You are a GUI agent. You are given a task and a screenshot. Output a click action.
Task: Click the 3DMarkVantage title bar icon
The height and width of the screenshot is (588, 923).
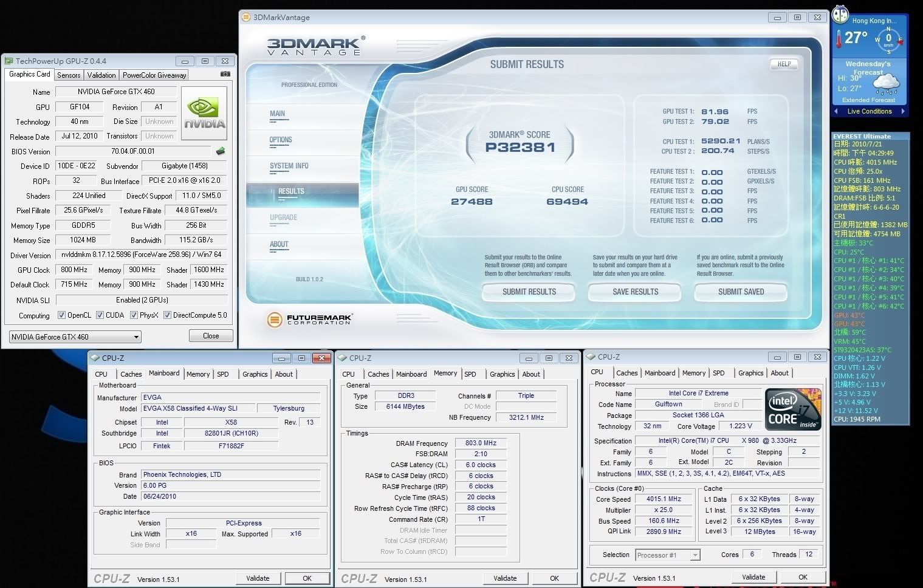246,18
